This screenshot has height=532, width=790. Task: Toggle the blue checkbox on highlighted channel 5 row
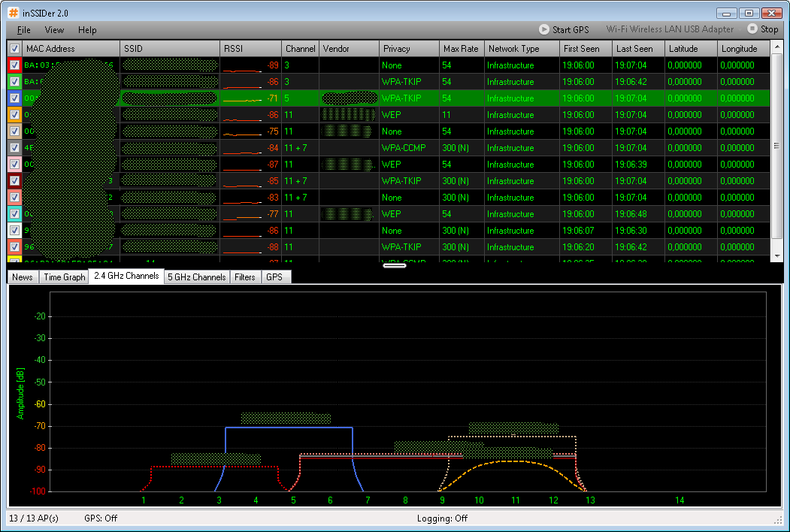tap(14, 98)
